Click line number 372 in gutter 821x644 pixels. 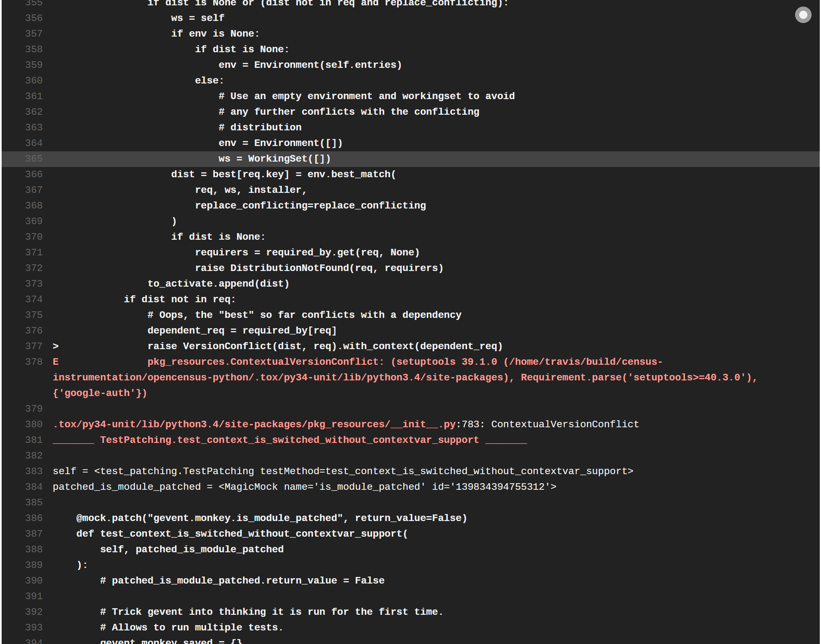pos(34,268)
